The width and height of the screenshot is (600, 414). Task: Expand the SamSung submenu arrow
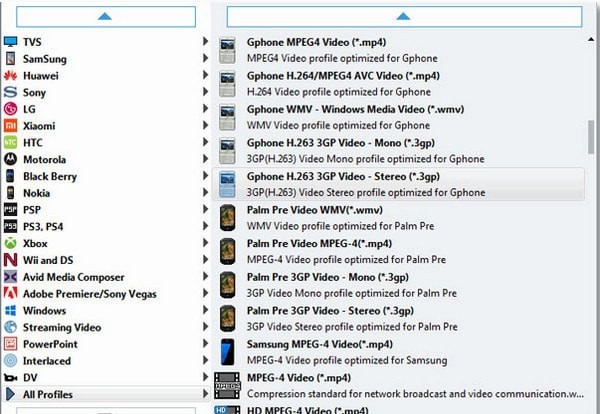[205, 58]
